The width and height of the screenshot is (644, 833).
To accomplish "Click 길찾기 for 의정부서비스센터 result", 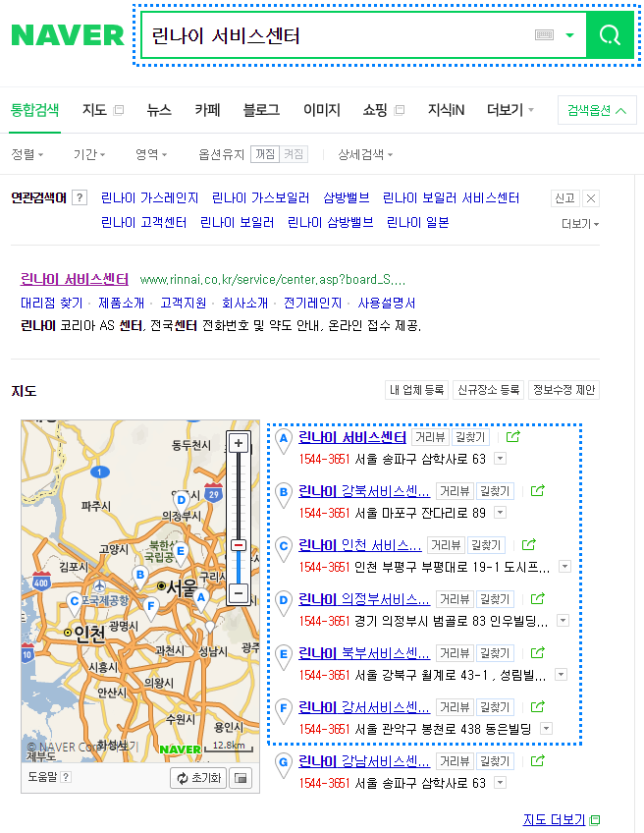I will pos(495,599).
